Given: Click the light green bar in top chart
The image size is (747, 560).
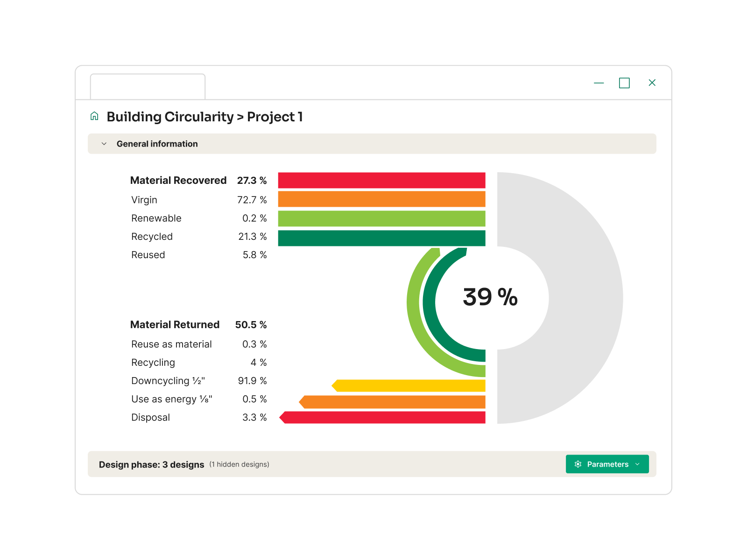Looking at the screenshot, I should click(381, 218).
